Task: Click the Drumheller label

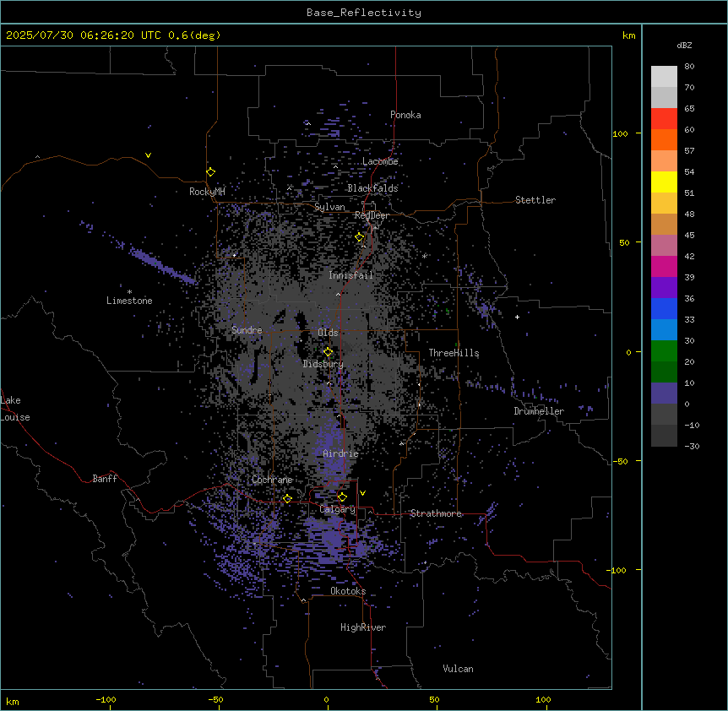Action: 539,411
